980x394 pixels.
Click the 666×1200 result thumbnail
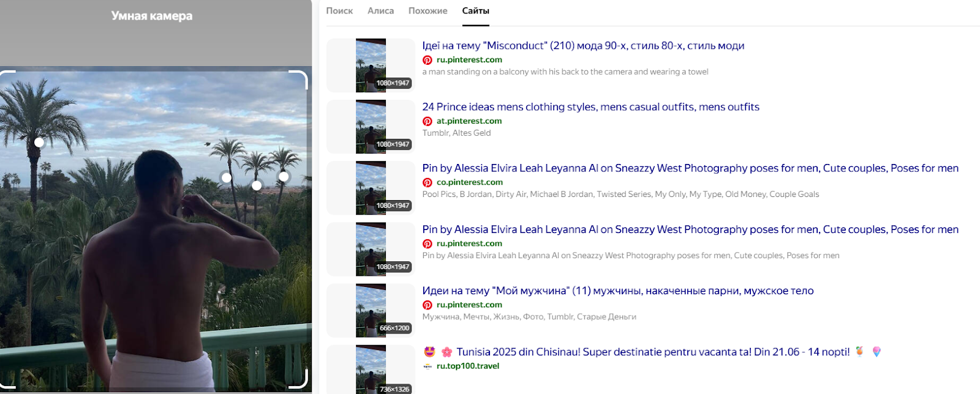[371, 310]
